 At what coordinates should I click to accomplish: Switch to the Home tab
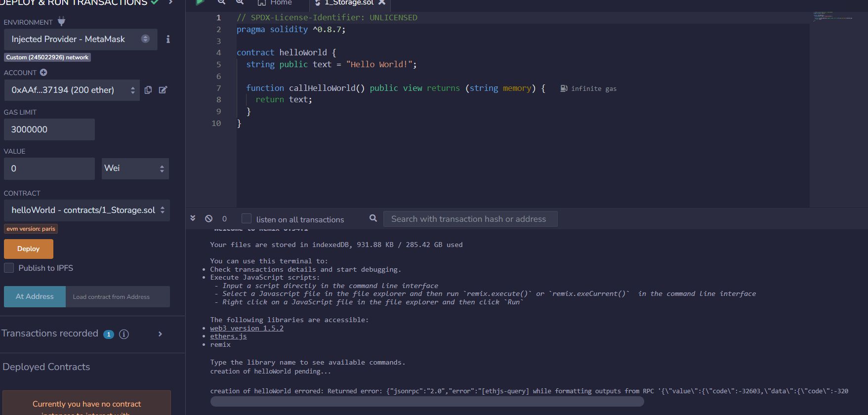pyautogui.click(x=275, y=3)
